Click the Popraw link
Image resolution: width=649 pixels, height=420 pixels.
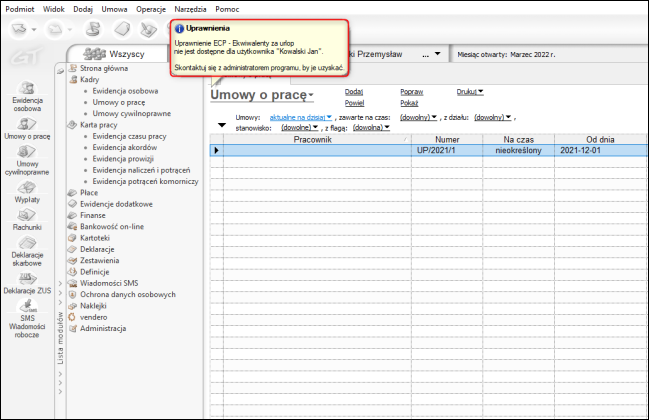(x=411, y=92)
